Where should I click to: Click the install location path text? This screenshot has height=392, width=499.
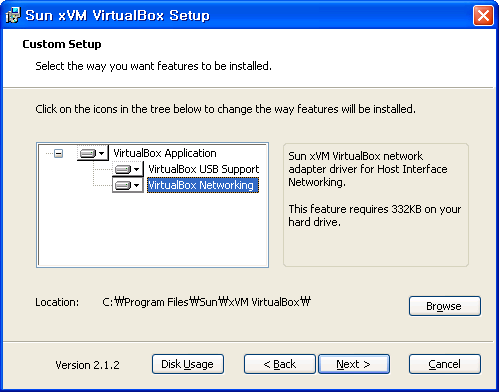click(x=206, y=302)
